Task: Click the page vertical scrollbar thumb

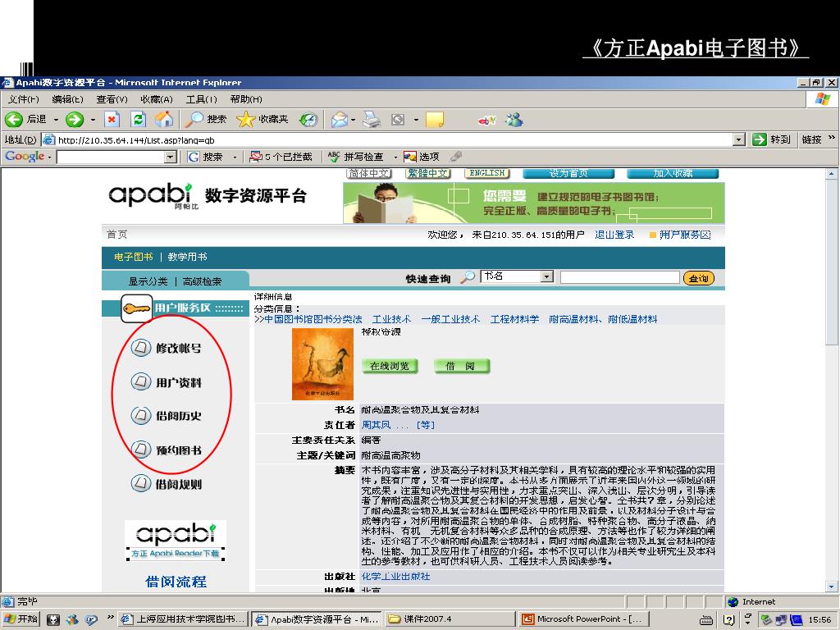Action: click(831, 262)
